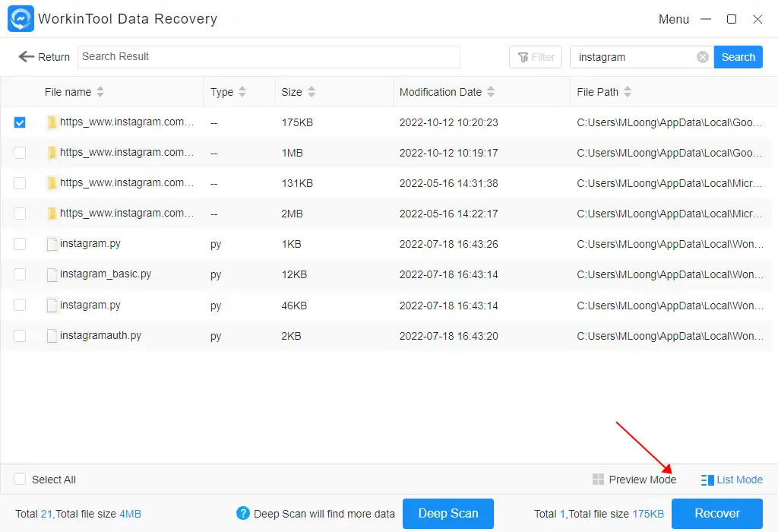Click the Search Result path field
The height and width of the screenshot is (532, 778).
[268, 56]
